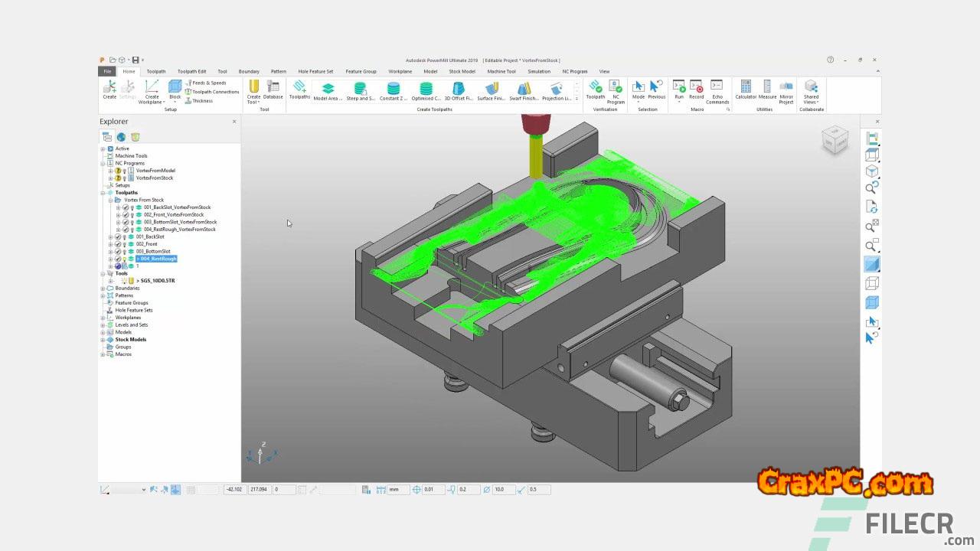Collapse the Vortex From Stock folder
980x551 pixels.
[110, 201]
